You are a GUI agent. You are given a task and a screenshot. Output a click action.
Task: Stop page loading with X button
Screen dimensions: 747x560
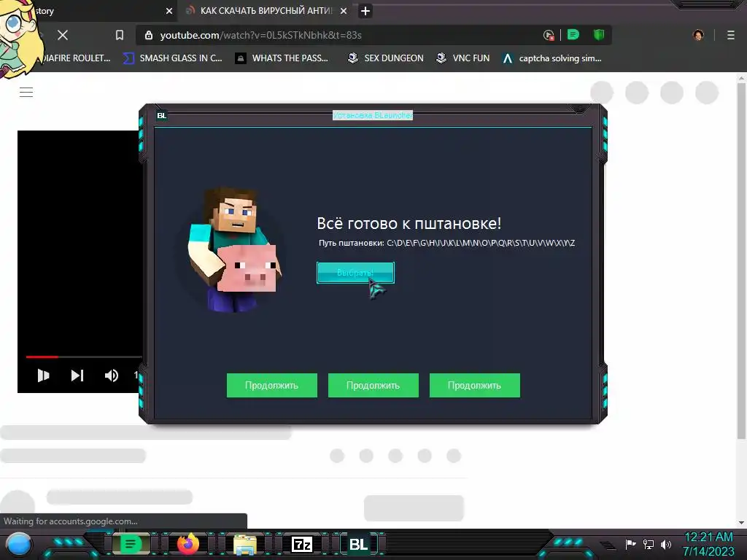tap(63, 35)
